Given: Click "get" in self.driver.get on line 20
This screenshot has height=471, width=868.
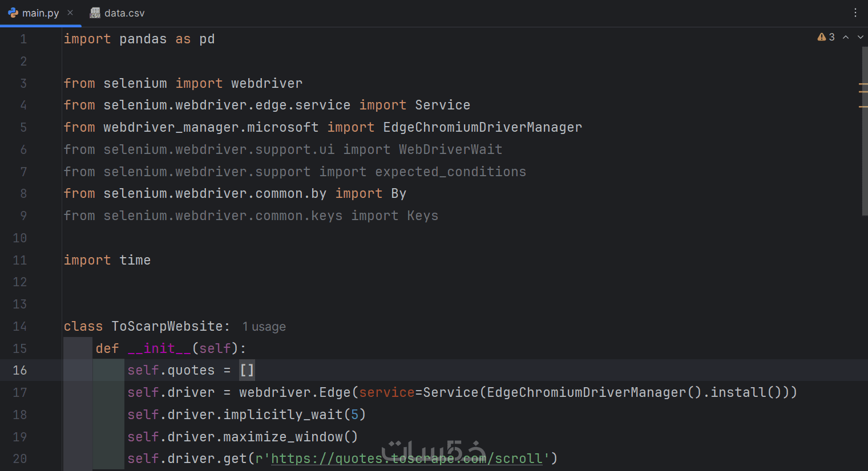Looking at the screenshot, I should 235,458.
